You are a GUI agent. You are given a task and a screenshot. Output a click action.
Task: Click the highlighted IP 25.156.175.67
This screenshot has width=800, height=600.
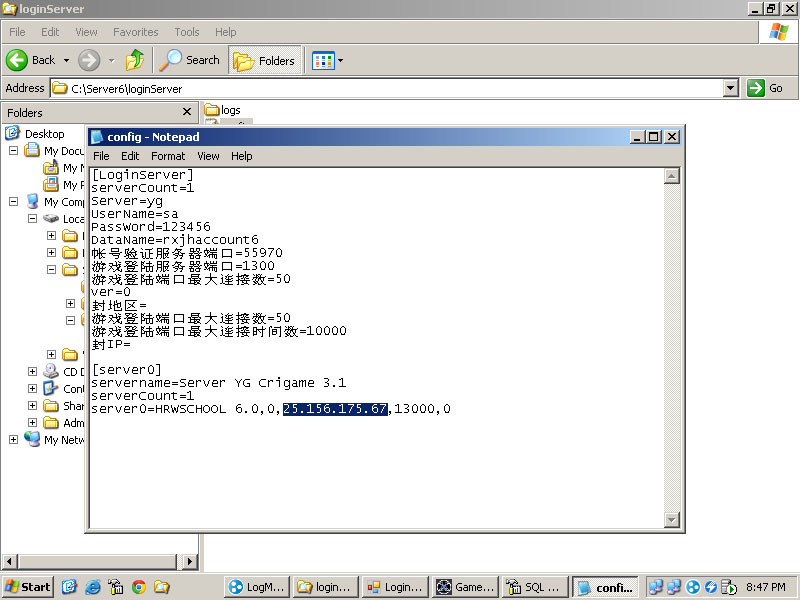335,409
